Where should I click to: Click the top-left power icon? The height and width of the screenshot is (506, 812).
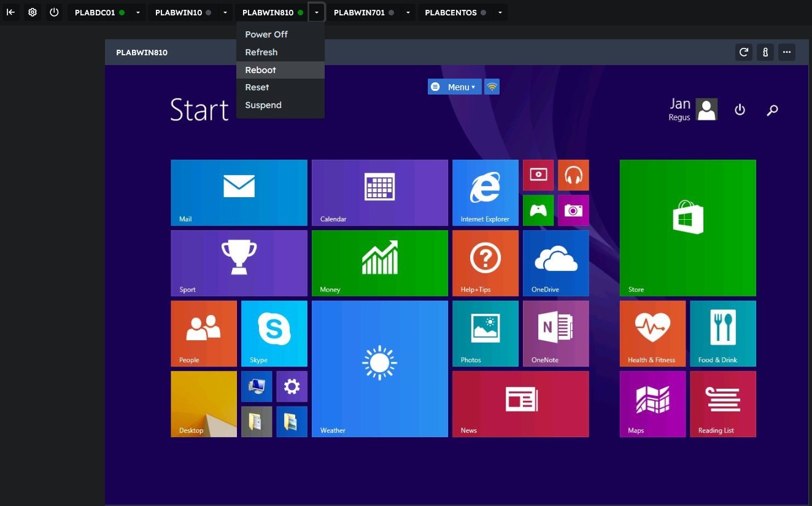pos(54,12)
